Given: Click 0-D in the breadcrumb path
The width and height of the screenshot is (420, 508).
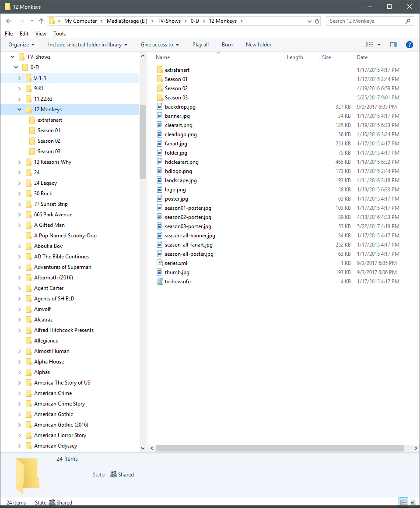Looking at the screenshot, I should pyautogui.click(x=195, y=21).
